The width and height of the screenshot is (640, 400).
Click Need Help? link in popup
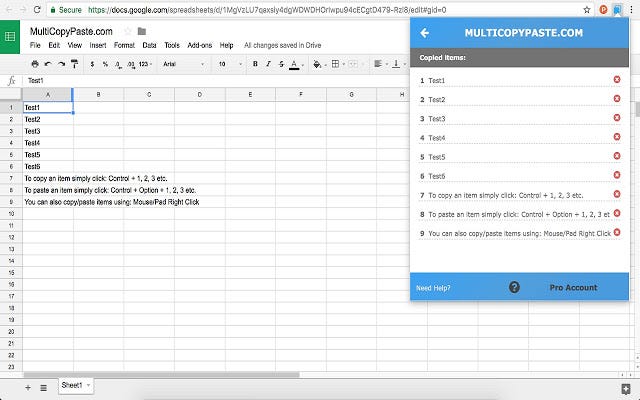pos(433,288)
